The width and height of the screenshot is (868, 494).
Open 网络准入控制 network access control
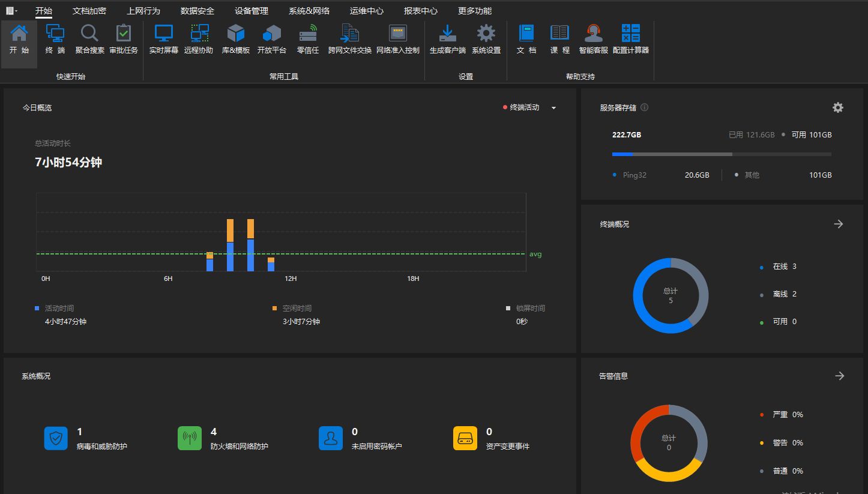point(398,40)
